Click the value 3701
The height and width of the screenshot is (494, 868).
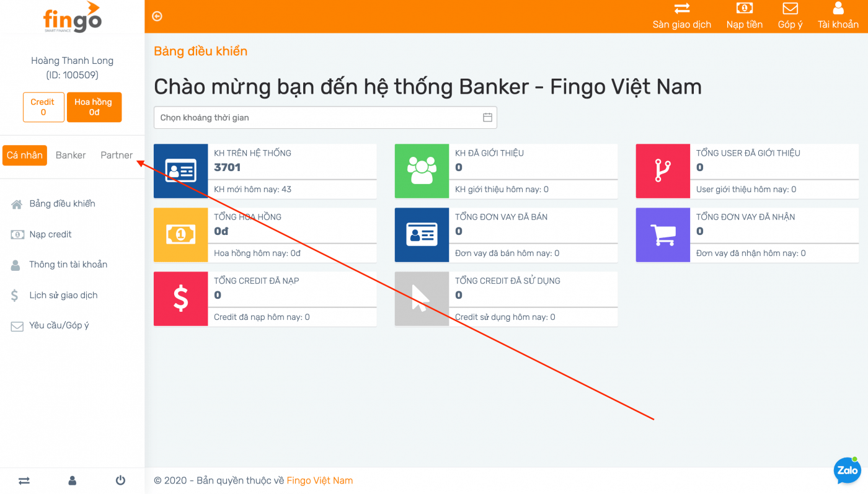point(227,167)
